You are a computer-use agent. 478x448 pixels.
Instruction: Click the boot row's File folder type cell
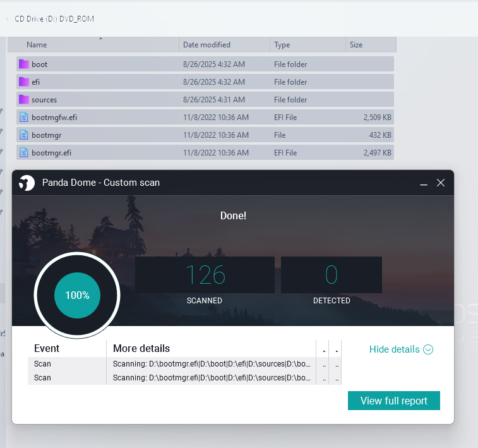(290, 64)
